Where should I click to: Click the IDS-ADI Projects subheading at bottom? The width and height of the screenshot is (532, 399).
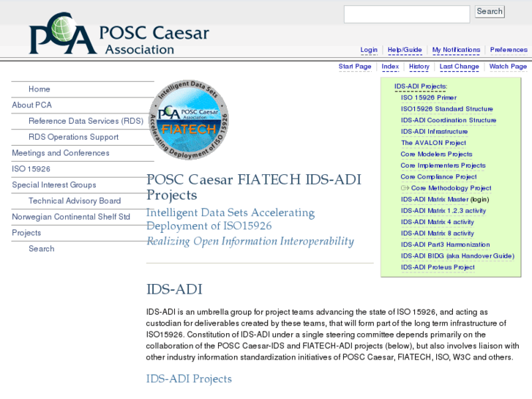(189, 379)
